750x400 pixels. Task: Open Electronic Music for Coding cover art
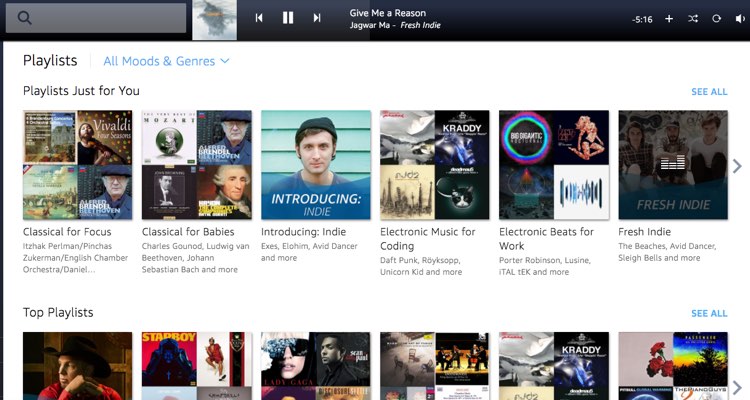point(435,165)
